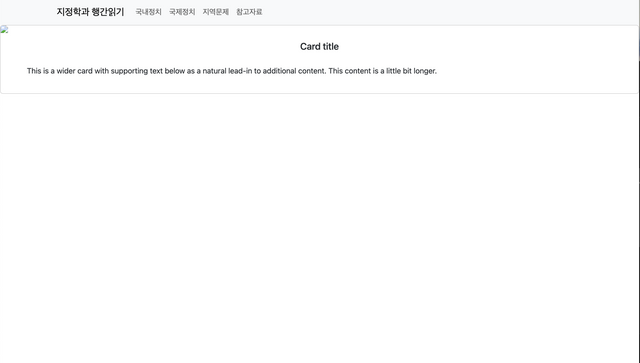Open the 지역문제 nav item
The image size is (640, 363).
coord(216,12)
